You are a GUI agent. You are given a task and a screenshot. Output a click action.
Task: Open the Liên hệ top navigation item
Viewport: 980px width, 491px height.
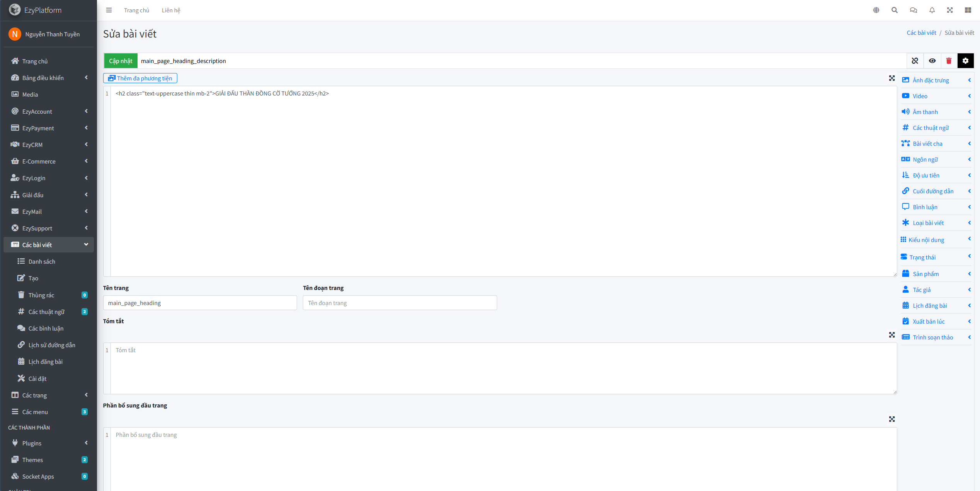pyautogui.click(x=171, y=10)
